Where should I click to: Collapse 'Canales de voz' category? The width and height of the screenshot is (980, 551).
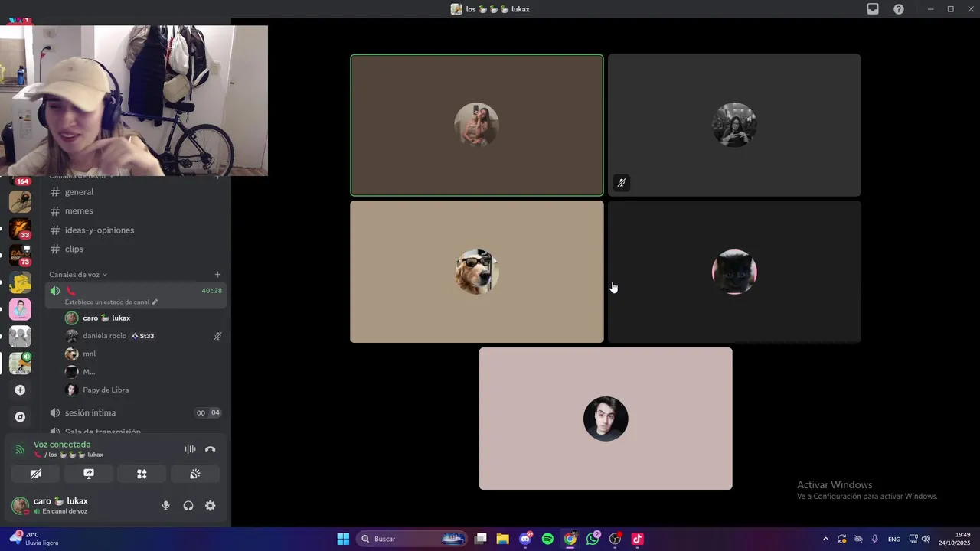78,275
